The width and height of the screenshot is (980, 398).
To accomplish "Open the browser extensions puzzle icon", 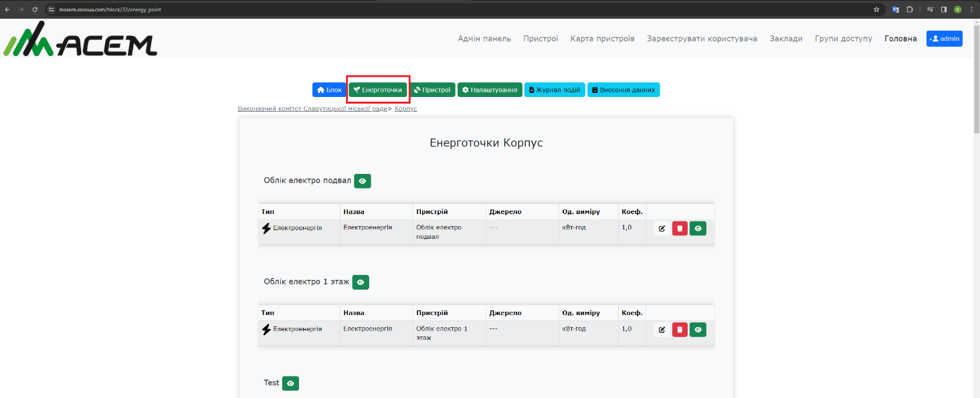I will click(x=910, y=9).
